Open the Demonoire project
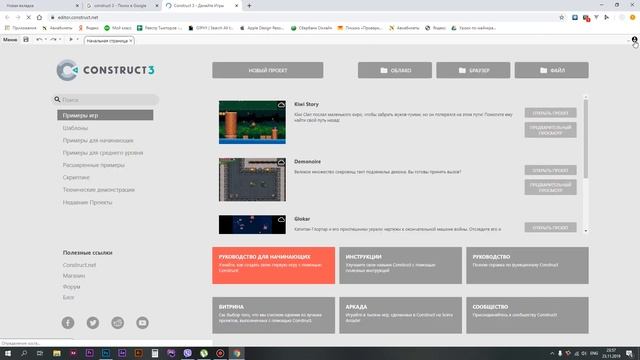Viewport: 640px width, 360px height. [550, 170]
